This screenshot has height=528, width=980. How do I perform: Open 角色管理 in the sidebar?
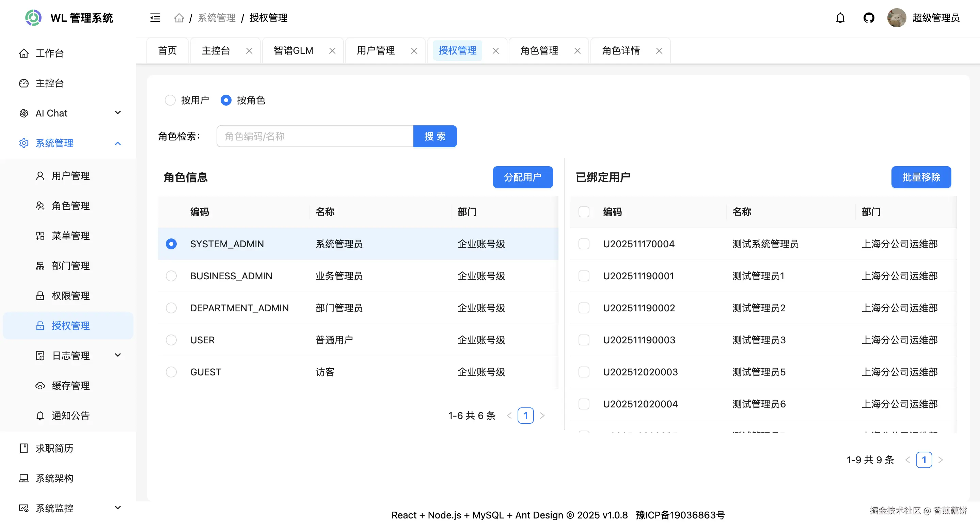click(x=71, y=206)
